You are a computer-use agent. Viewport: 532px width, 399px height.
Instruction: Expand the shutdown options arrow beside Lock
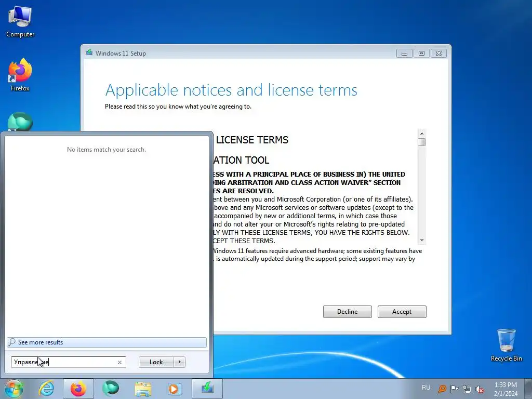click(179, 362)
